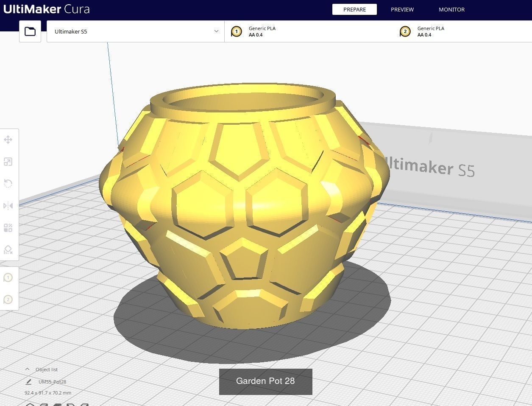532x406 pixels.
Task: Click AA 0.4 under extruder 2
Action: tap(424, 35)
